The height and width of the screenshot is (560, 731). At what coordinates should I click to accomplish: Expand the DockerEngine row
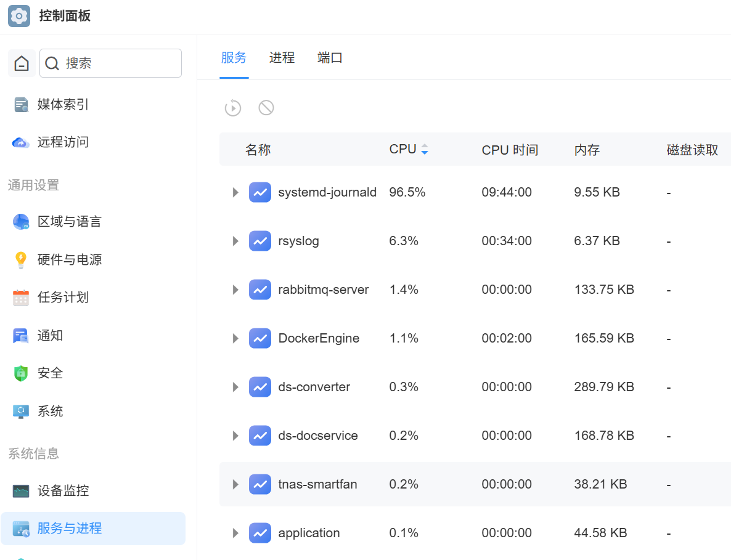(235, 338)
